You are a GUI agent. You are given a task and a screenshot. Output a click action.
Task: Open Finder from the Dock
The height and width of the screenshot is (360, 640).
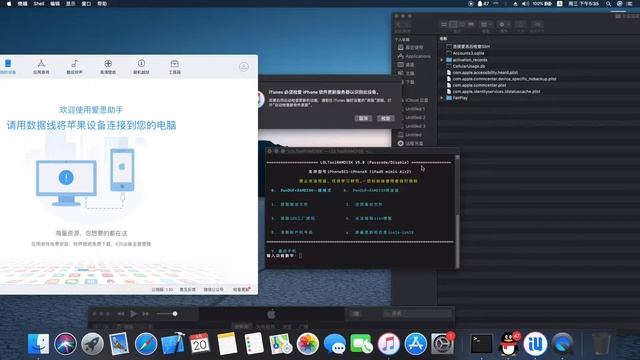click(38, 344)
